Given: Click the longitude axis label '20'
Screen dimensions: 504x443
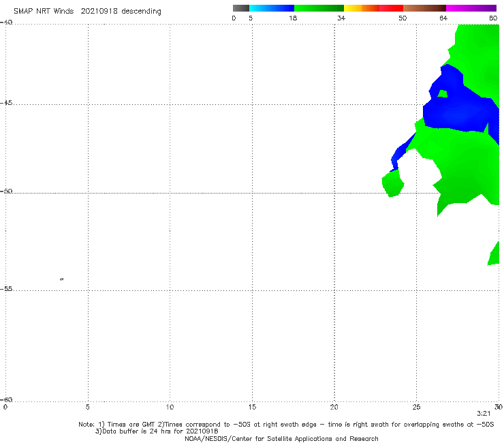Looking at the screenshot, I should (x=334, y=408).
